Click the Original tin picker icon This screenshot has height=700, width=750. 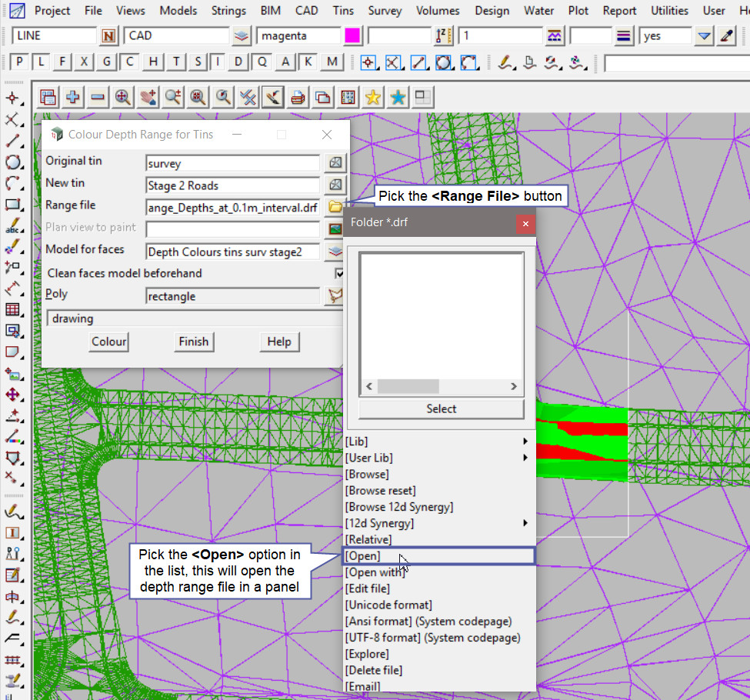(335, 163)
